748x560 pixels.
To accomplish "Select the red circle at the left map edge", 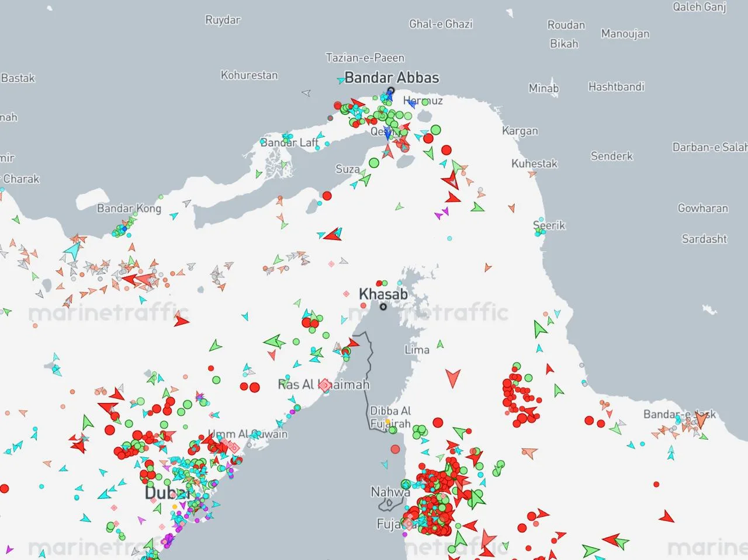I will tap(4, 488).
